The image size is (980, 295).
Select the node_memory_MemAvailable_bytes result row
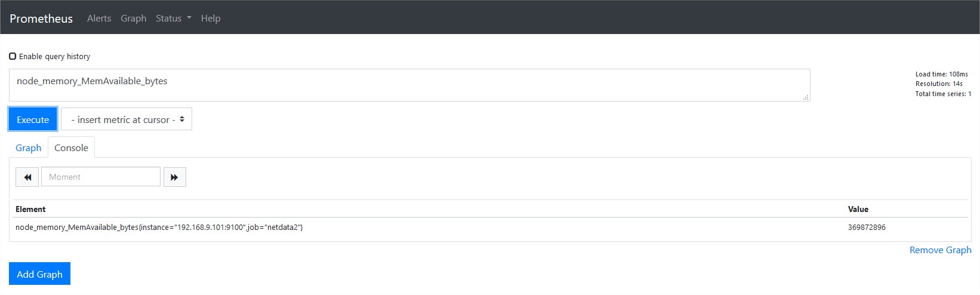coord(491,228)
